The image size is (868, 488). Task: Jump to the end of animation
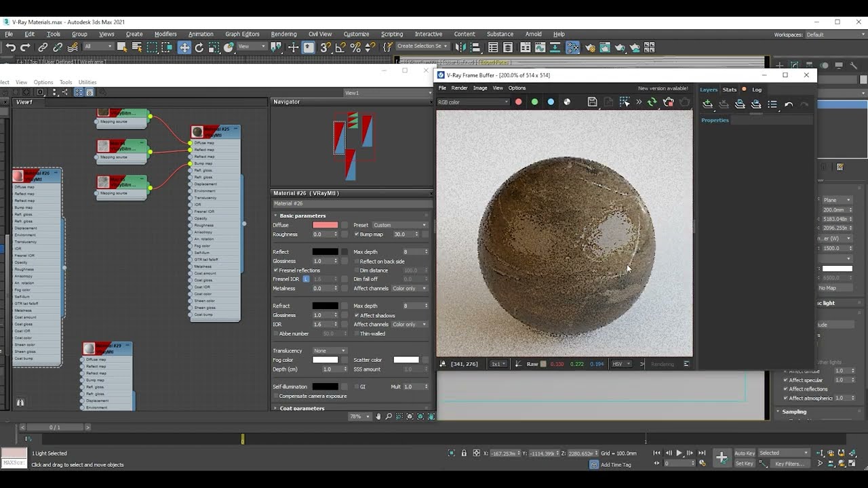[x=702, y=453]
